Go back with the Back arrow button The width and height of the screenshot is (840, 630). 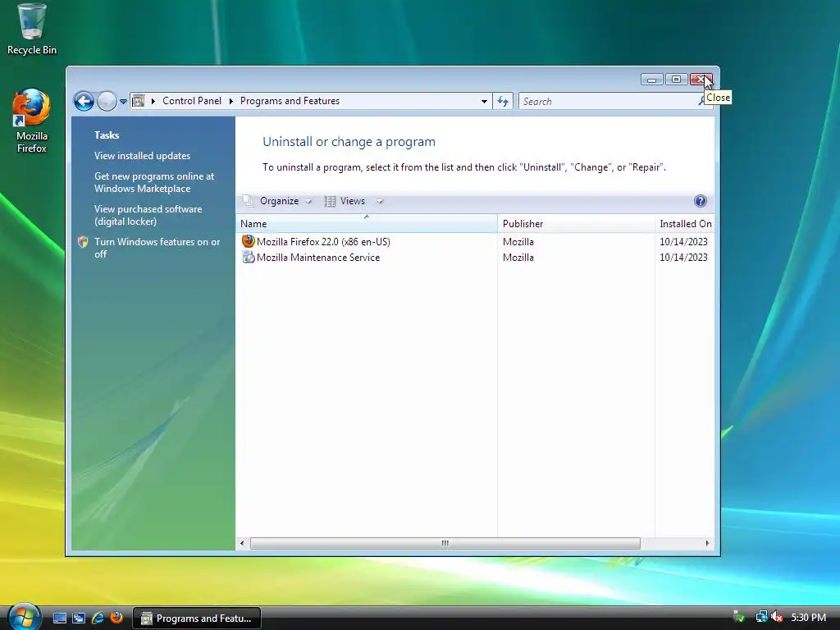point(84,101)
